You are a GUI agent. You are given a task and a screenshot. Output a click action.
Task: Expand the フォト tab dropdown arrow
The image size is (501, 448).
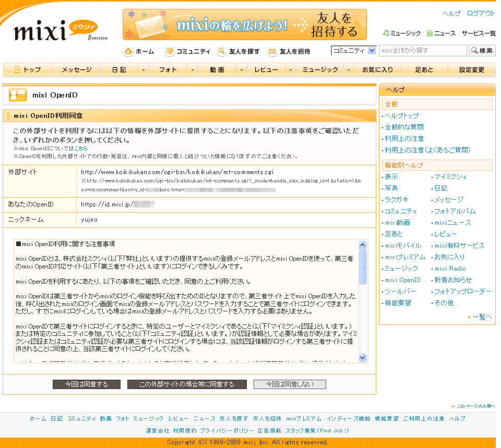193,70
